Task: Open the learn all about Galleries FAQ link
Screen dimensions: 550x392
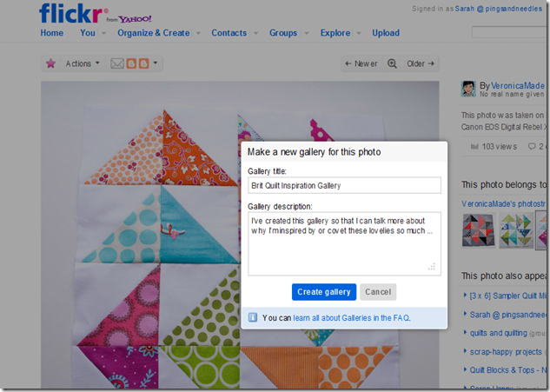Action: click(351, 318)
